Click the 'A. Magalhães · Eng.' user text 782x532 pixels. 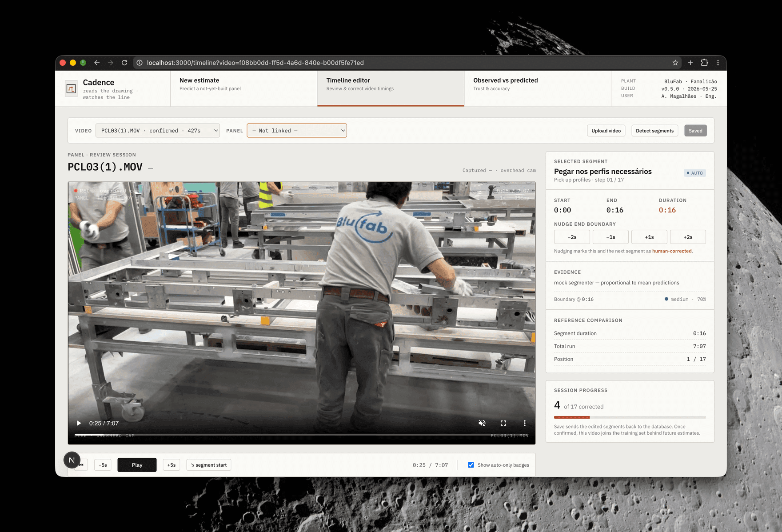(x=689, y=96)
